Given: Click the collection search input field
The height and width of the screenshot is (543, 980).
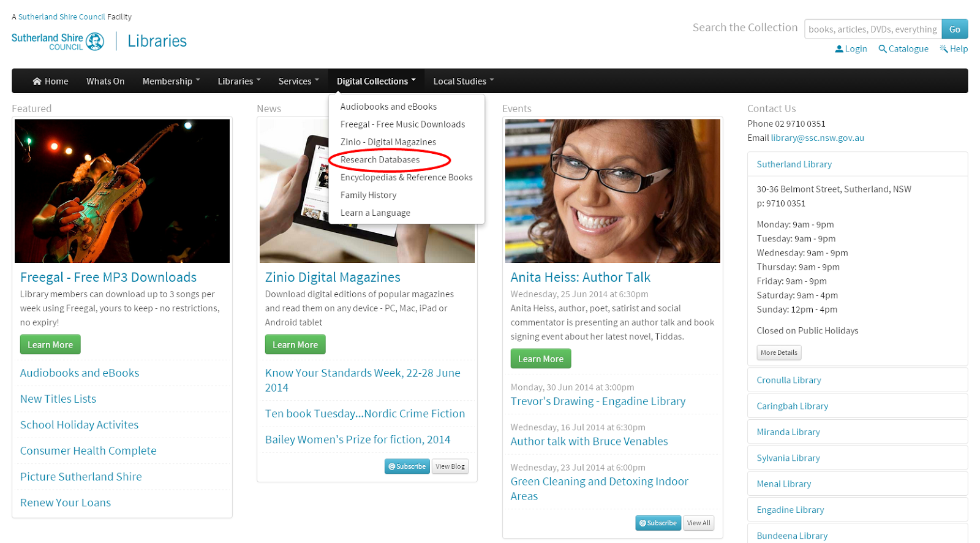Looking at the screenshot, I should pos(873,29).
